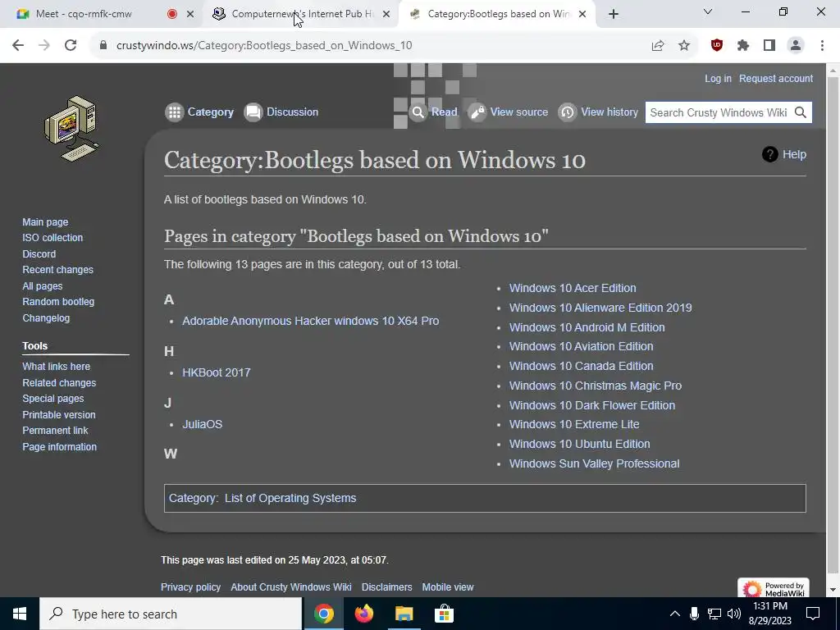Open Page information tool link
Image resolution: width=840 pixels, height=630 pixels.
(59, 447)
